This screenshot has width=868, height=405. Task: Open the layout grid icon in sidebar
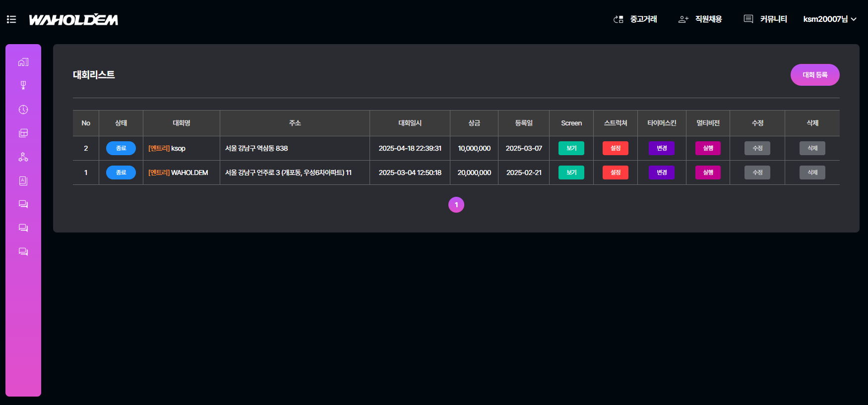click(x=23, y=133)
